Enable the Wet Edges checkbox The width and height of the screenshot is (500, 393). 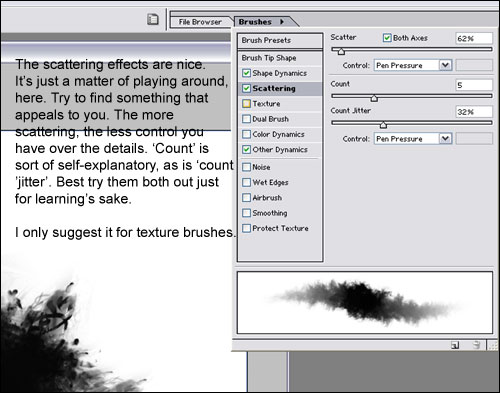pyautogui.click(x=246, y=182)
